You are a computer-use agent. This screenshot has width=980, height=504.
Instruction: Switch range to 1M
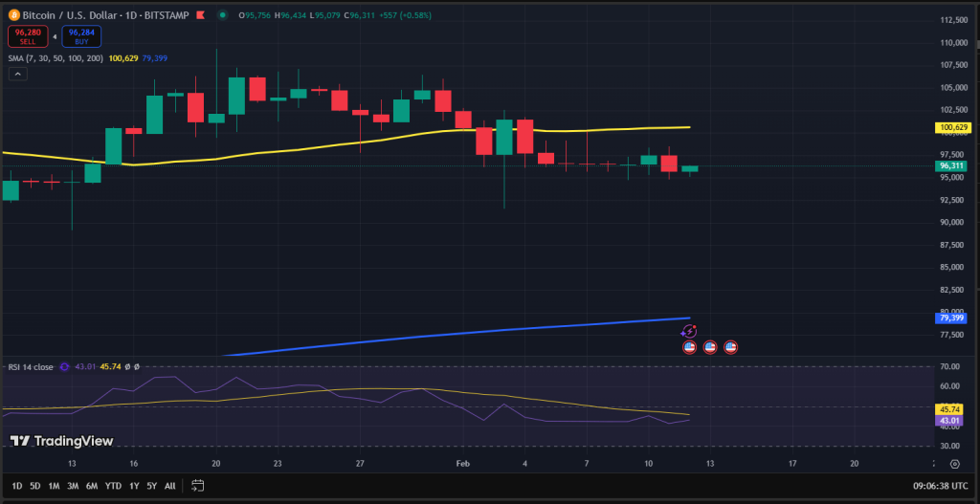[x=54, y=485]
